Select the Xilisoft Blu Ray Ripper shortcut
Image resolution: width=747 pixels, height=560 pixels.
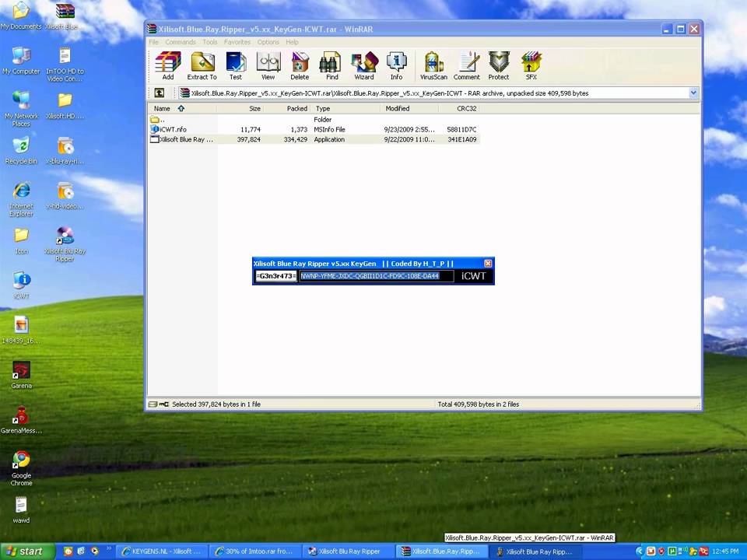point(65,243)
